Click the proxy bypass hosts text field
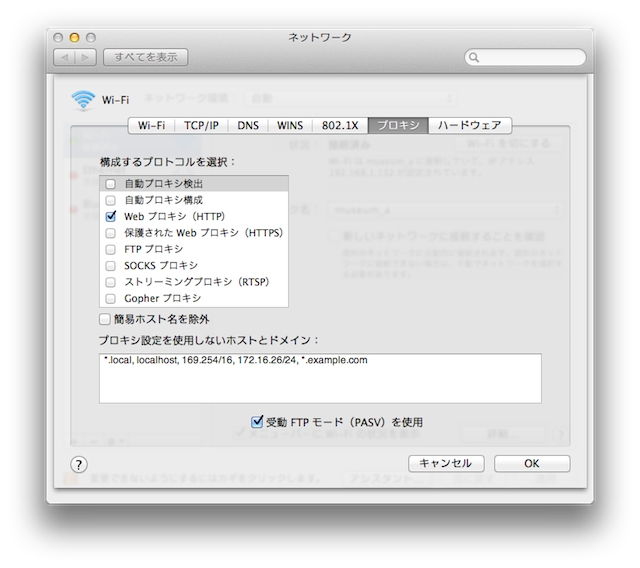640x568 pixels. tap(320, 378)
